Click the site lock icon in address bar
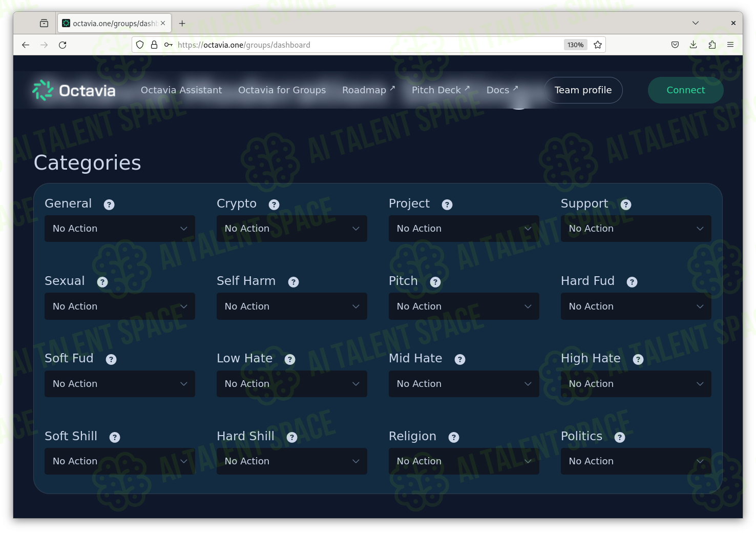This screenshot has width=756, height=533. click(x=154, y=45)
